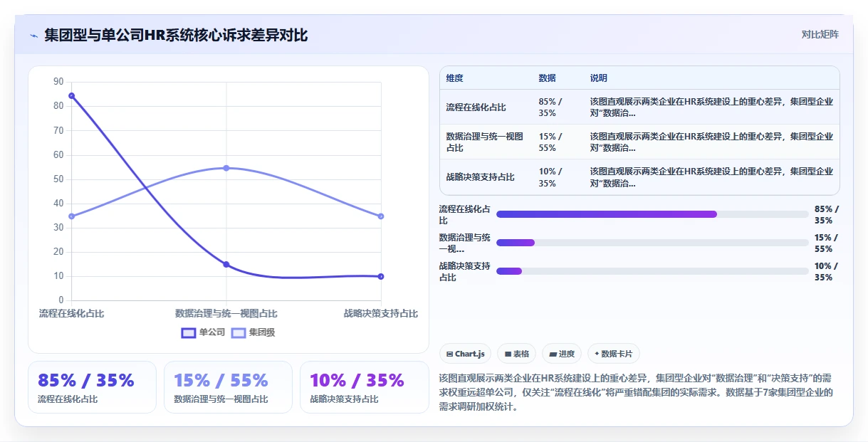The height and width of the screenshot is (442, 868).
Task: Click the 集团级 point at 35 on the left
Action: 71,216
